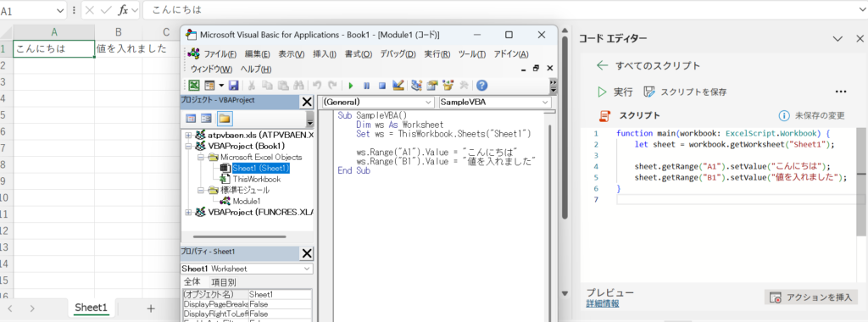Open the Insert object dropdown arrow in VBA toolbar

[221, 86]
